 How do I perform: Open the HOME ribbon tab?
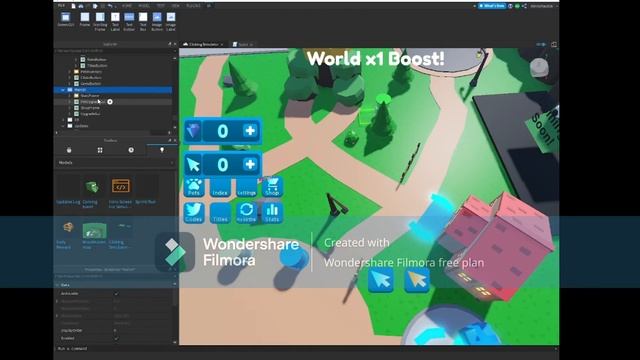coord(127,6)
